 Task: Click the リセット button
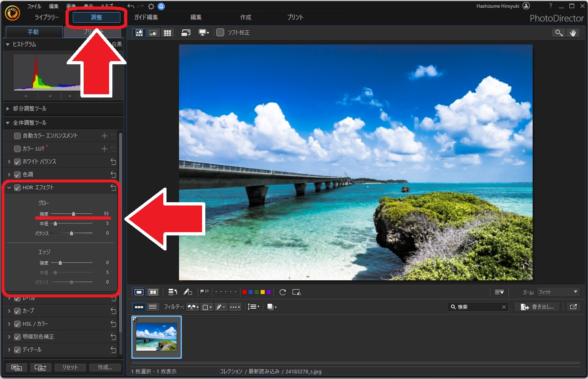click(70, 368)
